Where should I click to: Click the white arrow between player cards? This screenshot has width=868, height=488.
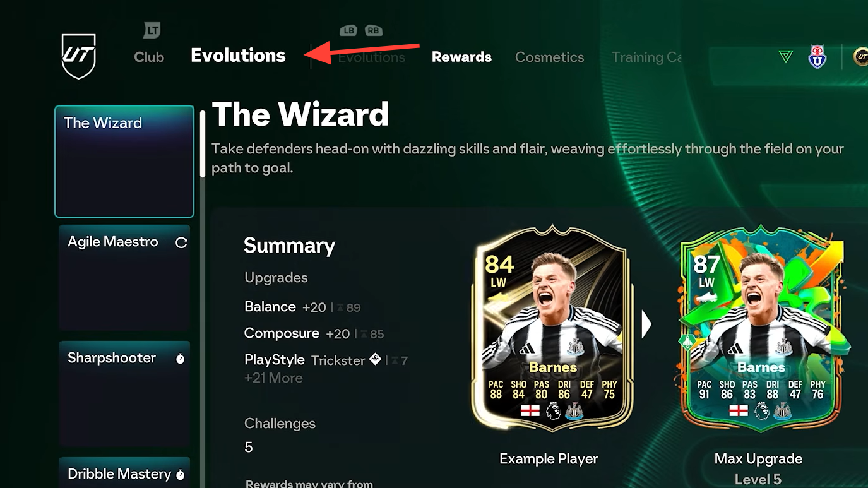646,324
